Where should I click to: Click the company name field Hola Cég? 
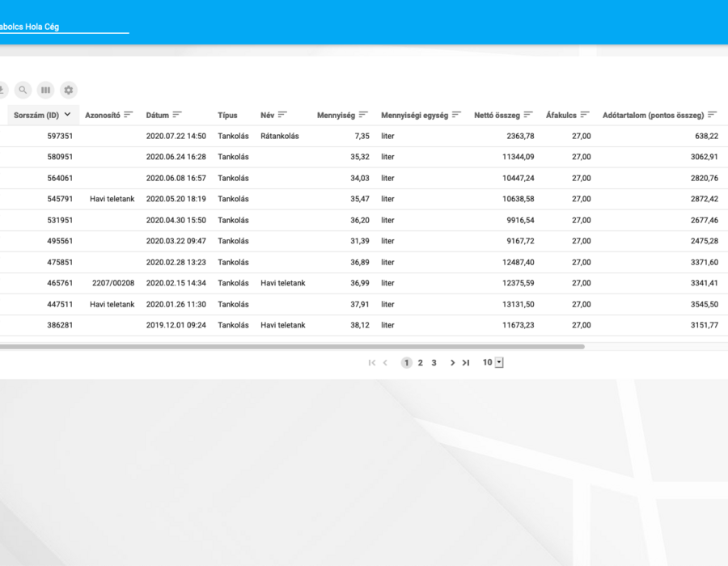pos(65,27)
